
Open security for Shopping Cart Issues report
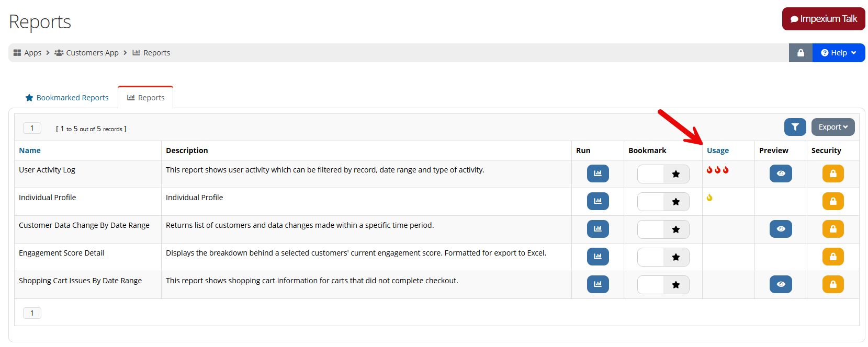(833, 284)
